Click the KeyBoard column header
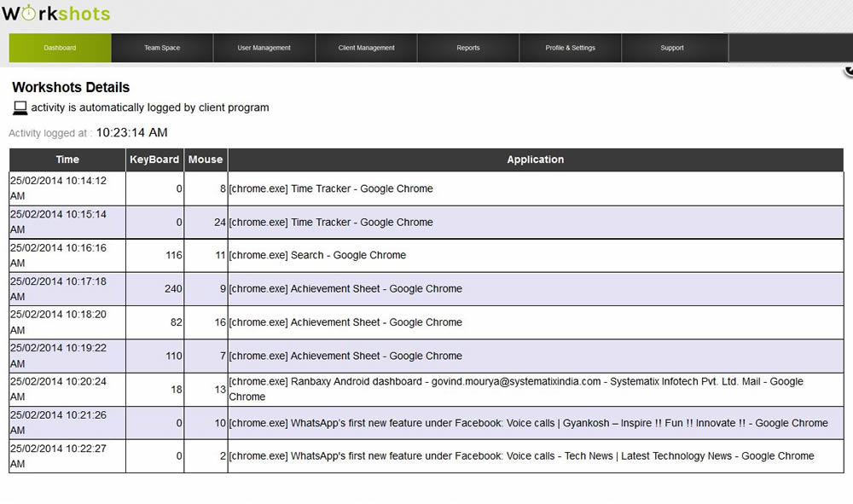Viewport: 853px width, 504px height. [154, 159]
